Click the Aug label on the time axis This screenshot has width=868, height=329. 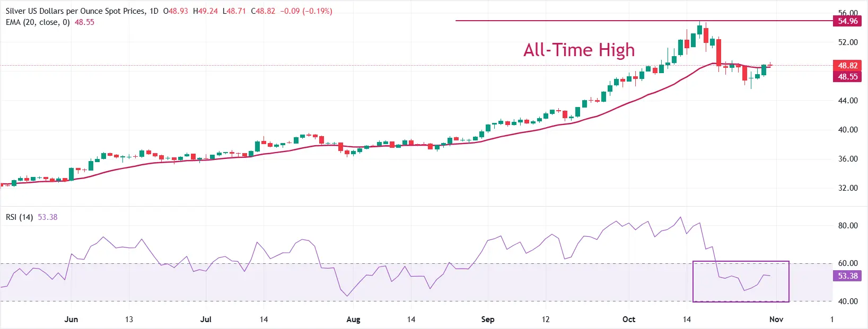pos(353,319)
